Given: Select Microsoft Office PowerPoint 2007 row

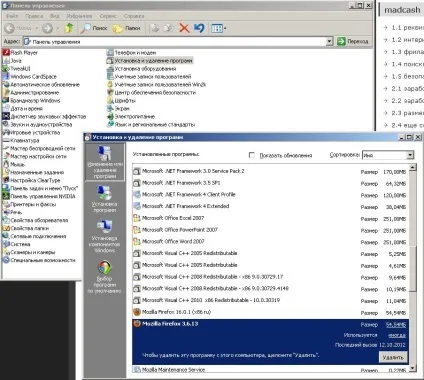Looking at the screenshot, I should [270, 230].
